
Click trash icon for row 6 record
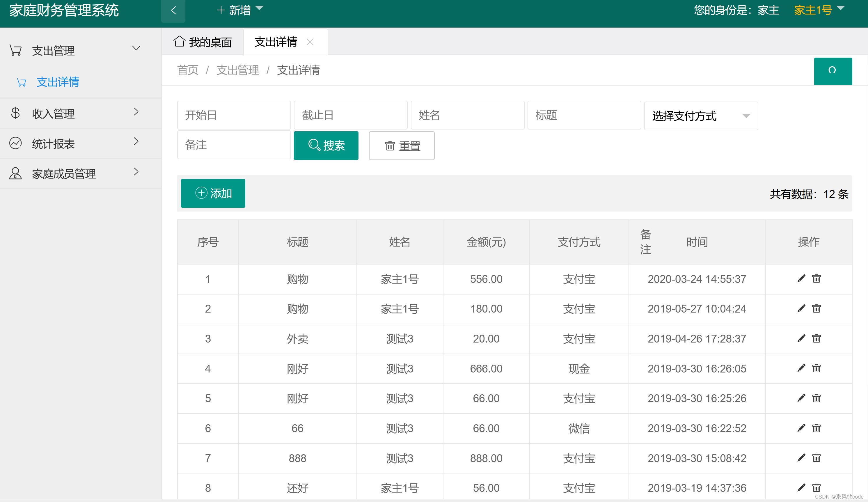click(816, 428)
